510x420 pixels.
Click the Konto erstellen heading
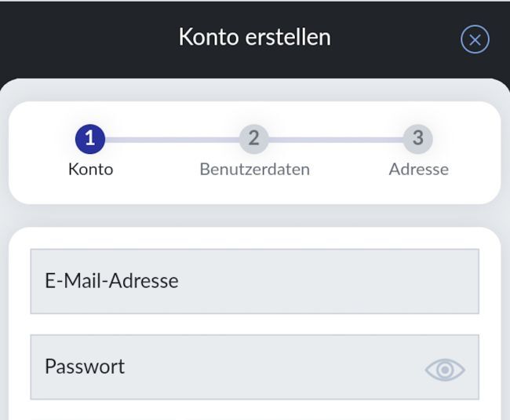[254, 37]
